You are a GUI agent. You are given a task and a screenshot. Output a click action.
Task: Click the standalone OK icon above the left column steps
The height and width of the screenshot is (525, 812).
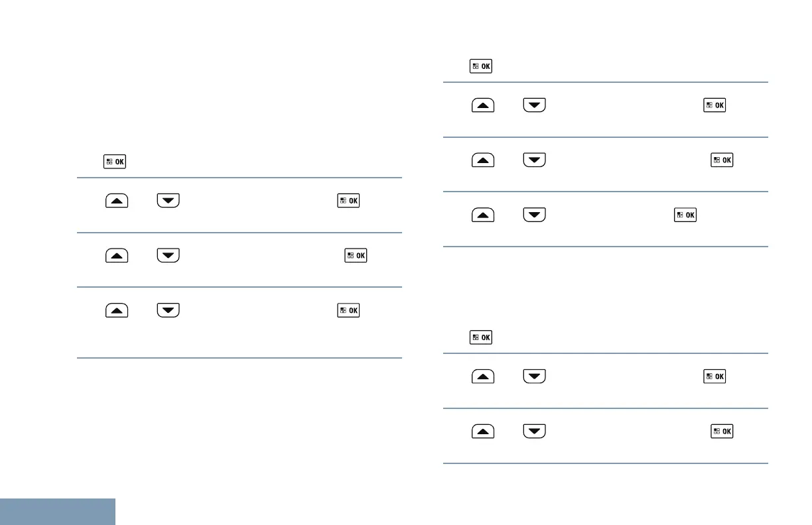(114, 161)
